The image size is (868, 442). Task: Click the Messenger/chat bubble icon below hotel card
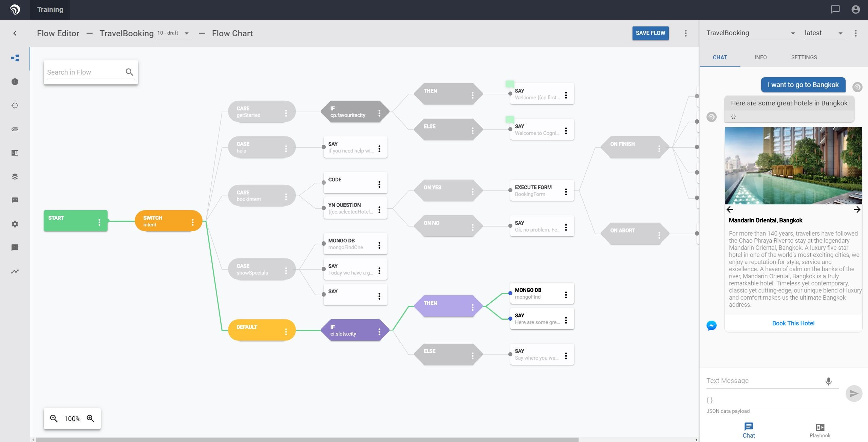coord(712,325)
